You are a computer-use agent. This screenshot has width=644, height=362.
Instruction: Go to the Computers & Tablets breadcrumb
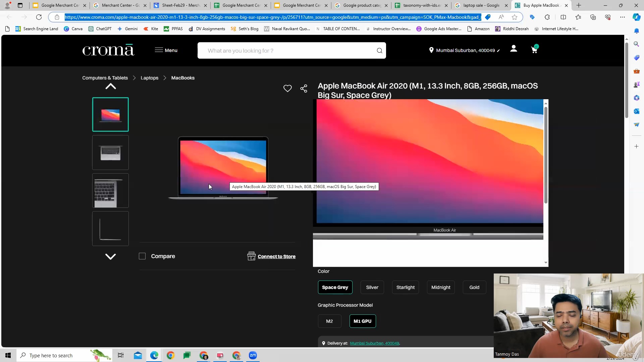click(x=105, y=78)
